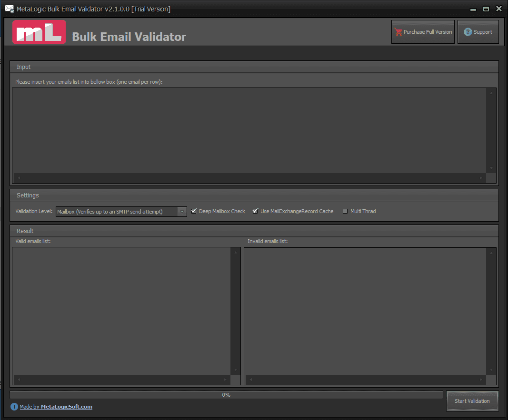
Task: Click Valid emails list scroll left arrow
Action: pos(19,380)
